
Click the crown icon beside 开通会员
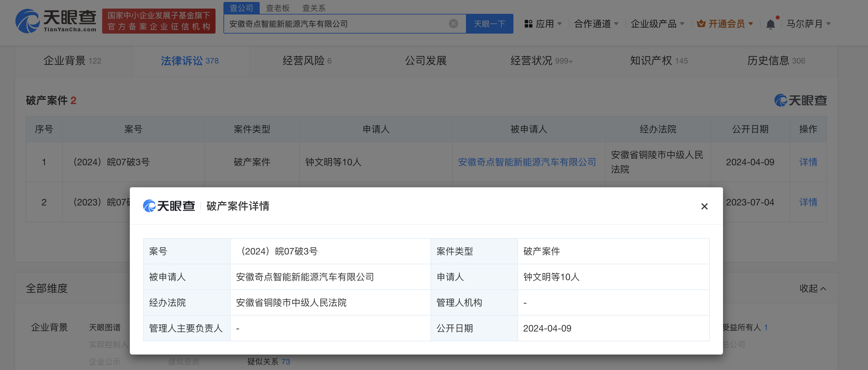tap(701, 24)
